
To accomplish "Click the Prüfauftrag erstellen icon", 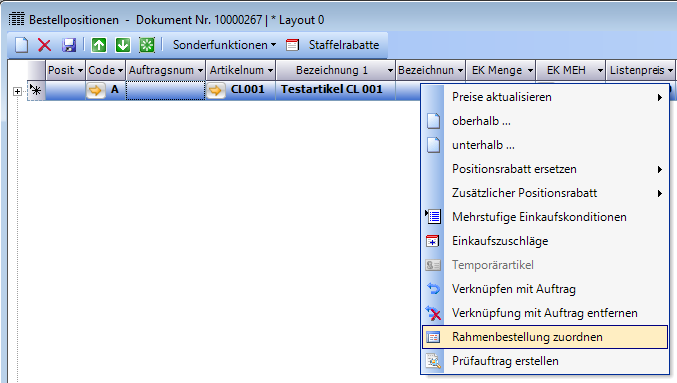I will [433, 361].
